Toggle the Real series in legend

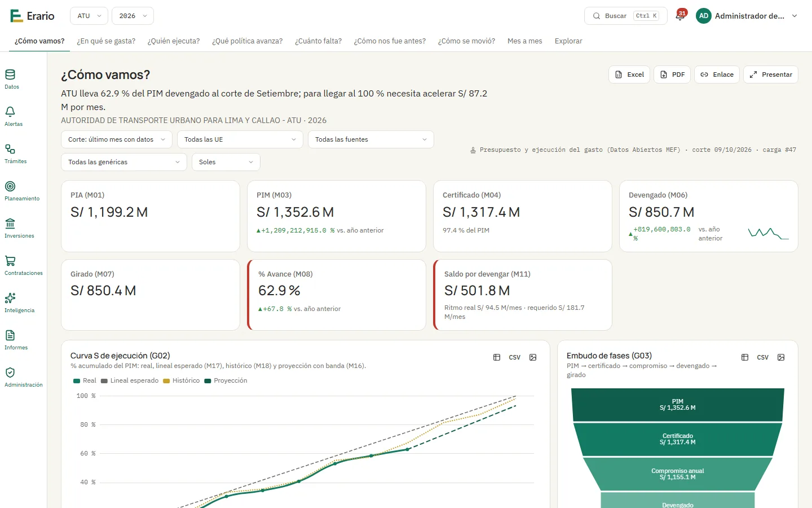pyautogui.click(x=85, y=380)
